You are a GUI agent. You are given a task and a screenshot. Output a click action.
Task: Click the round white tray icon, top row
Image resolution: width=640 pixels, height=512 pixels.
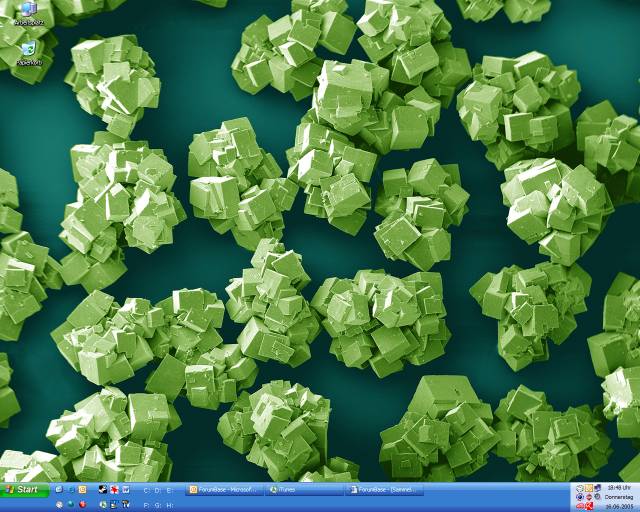pyautogui.click(x=580, y=488)
